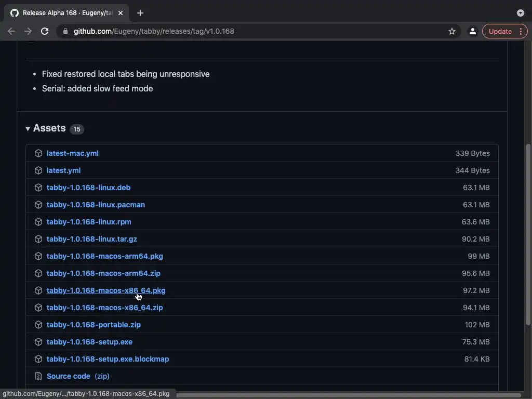Screen dimensions: 532x399
Task: Download tabby-1.0.168-linux.rpm
Action: 89,222
